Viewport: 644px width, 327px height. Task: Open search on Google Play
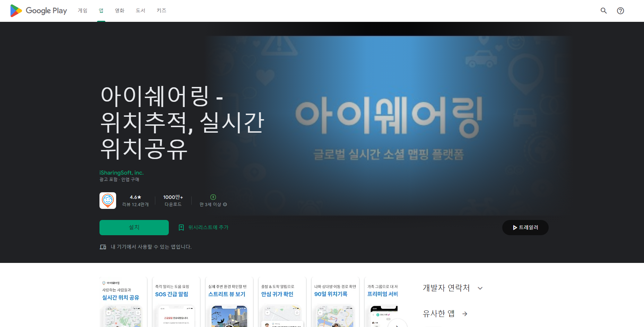[x=603, y=11]
